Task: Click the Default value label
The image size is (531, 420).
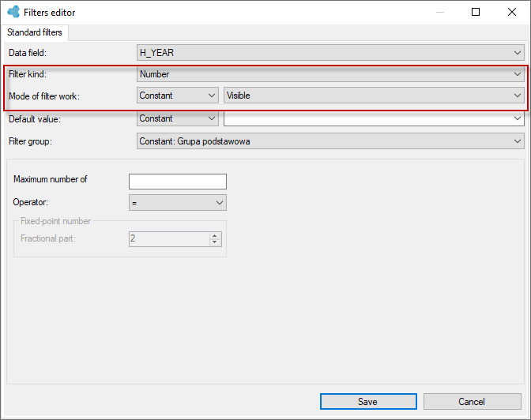Action: (x=35, y=119)
